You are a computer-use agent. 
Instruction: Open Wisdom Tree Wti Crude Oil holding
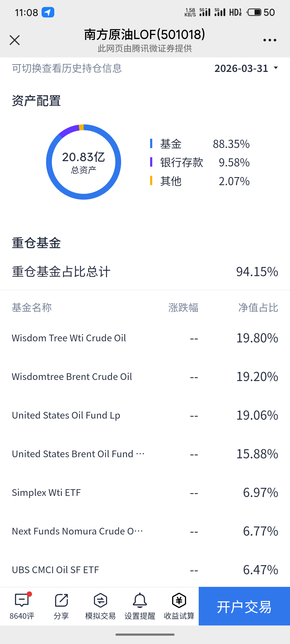(x=145, y=338)
